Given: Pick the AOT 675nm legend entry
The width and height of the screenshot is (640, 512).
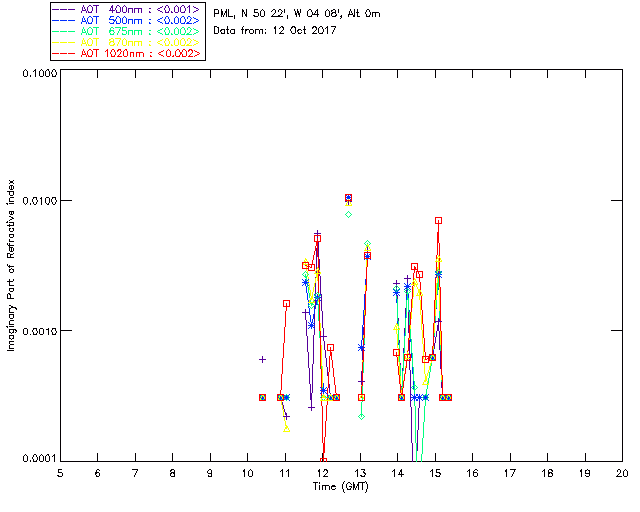Looking at the screenshot, I should [127, 31].
